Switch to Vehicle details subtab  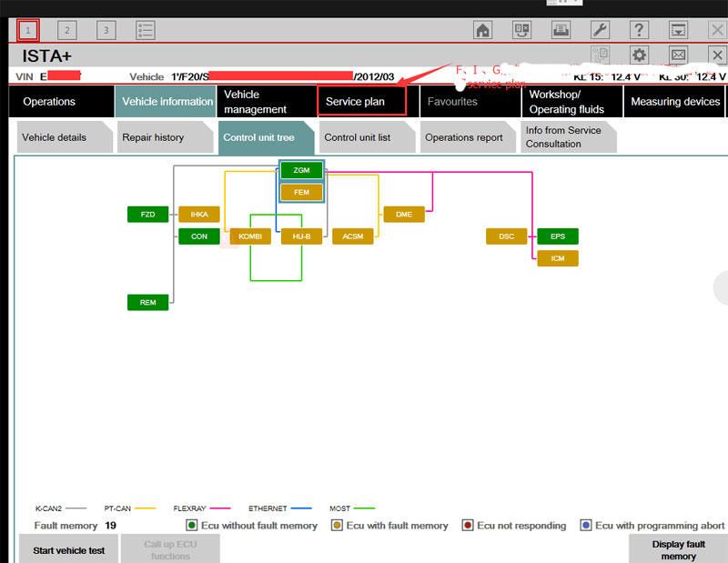point(65,137)
